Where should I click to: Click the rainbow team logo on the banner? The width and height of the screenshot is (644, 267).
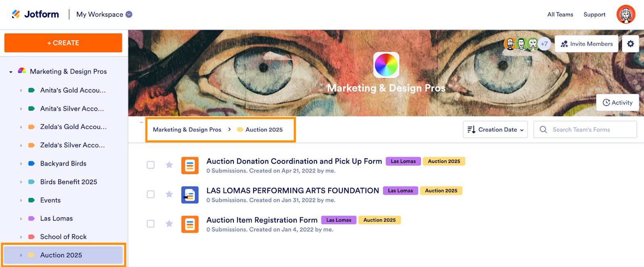coord(386,65)
